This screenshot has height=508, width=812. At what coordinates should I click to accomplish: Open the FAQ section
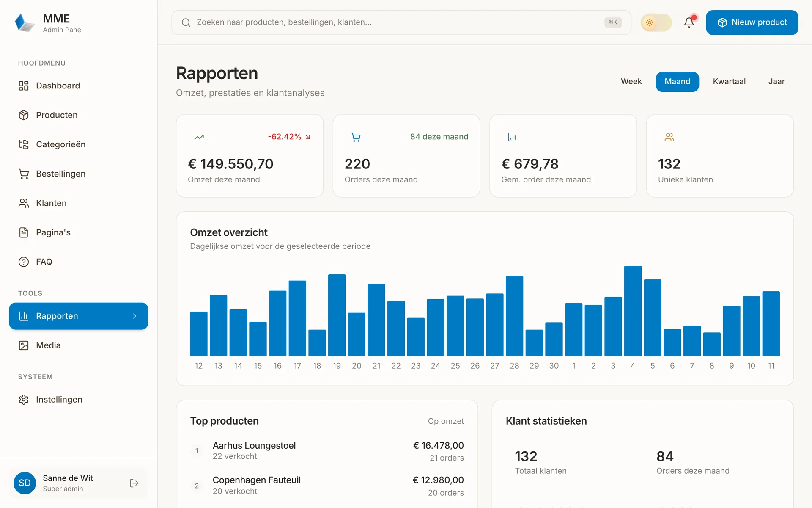tap(78, 262)
